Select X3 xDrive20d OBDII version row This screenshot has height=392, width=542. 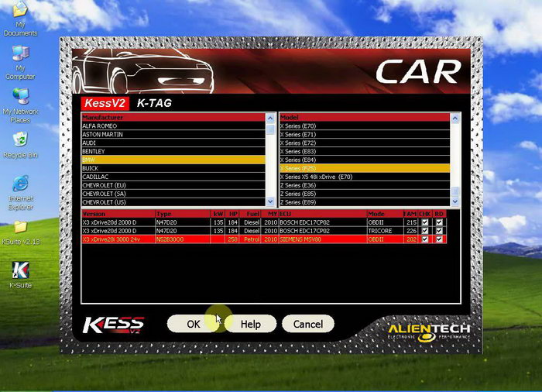coord(264,222)
